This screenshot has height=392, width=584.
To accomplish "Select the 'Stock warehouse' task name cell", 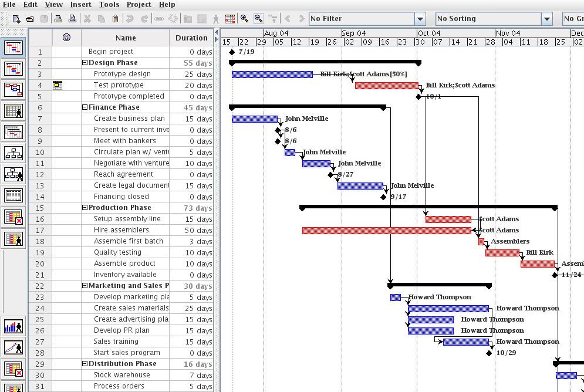I will tap(126, 375).
